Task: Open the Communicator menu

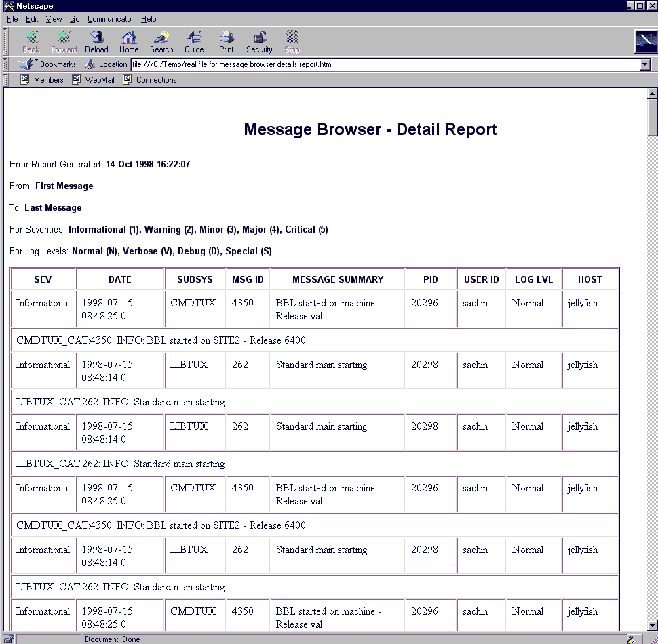Action: click(110, 19)
